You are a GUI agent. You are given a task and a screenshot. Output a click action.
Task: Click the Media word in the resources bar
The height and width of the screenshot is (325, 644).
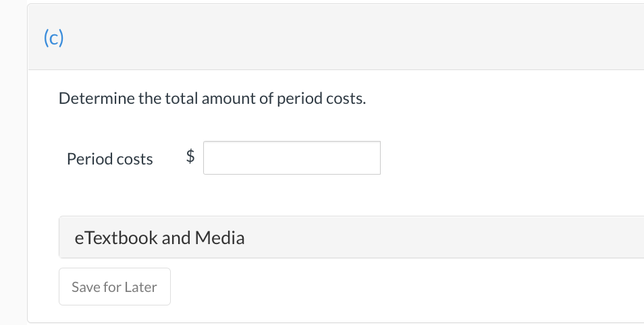(219, 237)
